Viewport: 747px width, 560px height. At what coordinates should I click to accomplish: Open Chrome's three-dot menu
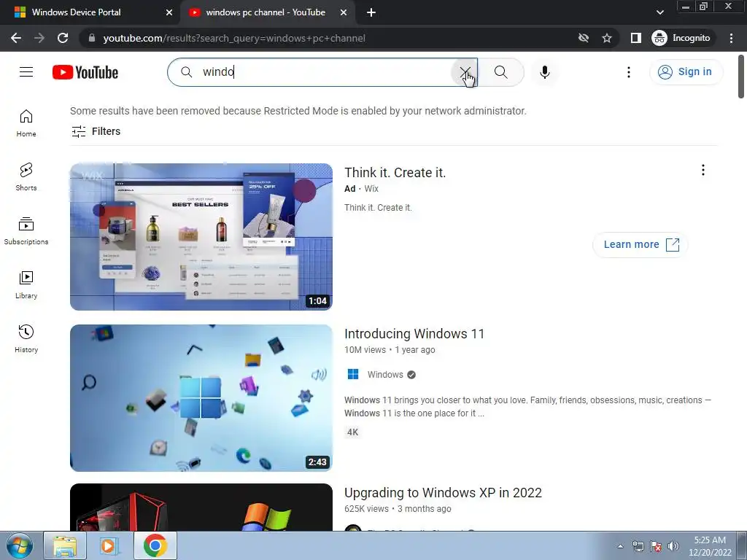[x=731, y=38]
